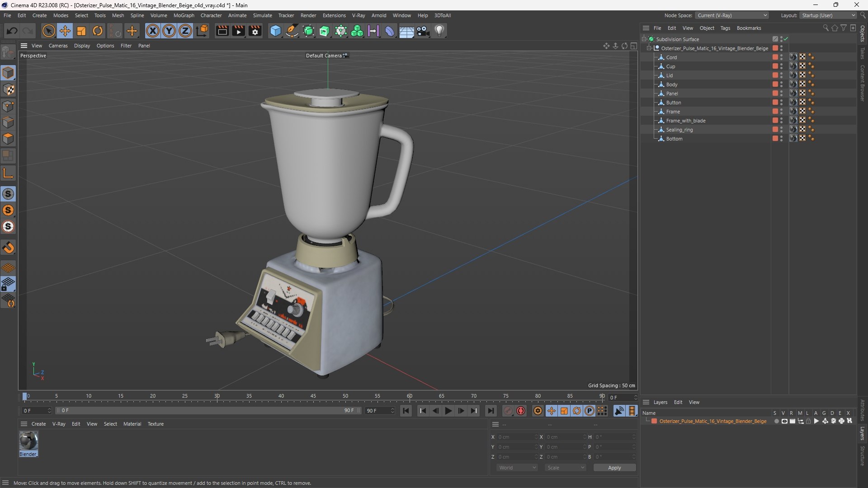The image size is (868, 488).
Task: Toggle X axis lock
Action: click(153, 31)
